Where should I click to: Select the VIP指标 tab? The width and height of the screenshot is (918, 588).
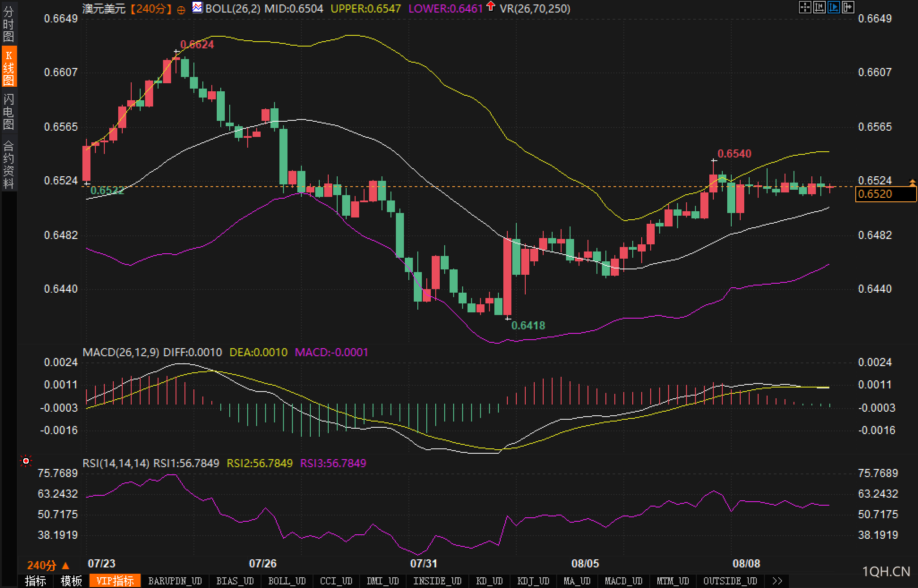coord(115,581)
